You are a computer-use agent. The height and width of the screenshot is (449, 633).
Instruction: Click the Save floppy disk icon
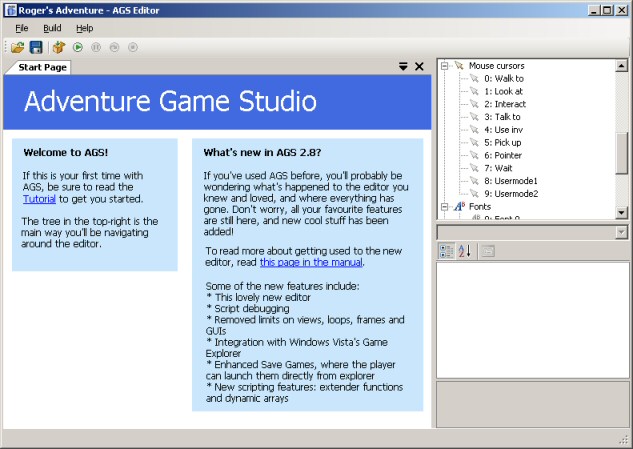click(36, 47)
